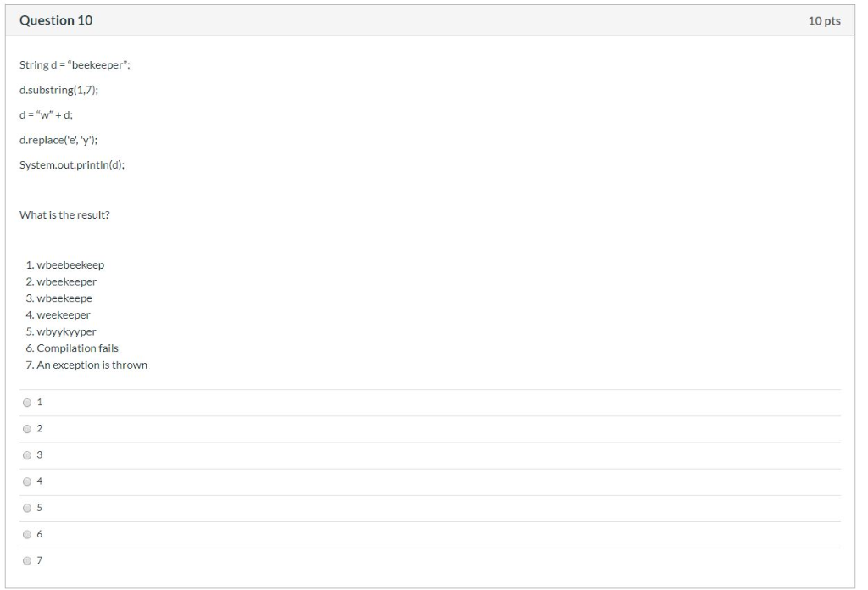The width and height of the screenshot is (868, 590).
Task: Click the d = "w" + d; line
Action: (46, 115)
